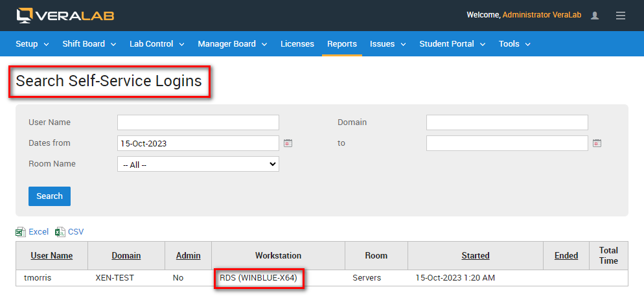The image size is (644, 300).
Task: Click the to date field
Action: coord(507,143)
